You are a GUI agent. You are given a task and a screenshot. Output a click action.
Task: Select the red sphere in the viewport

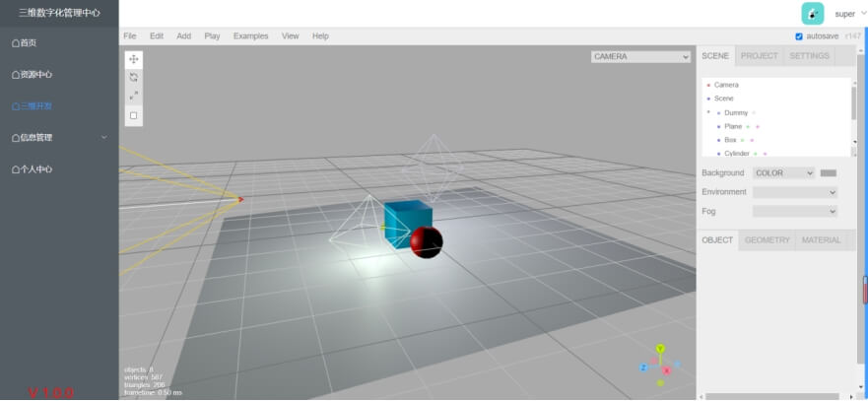click(x=427, y=242)
